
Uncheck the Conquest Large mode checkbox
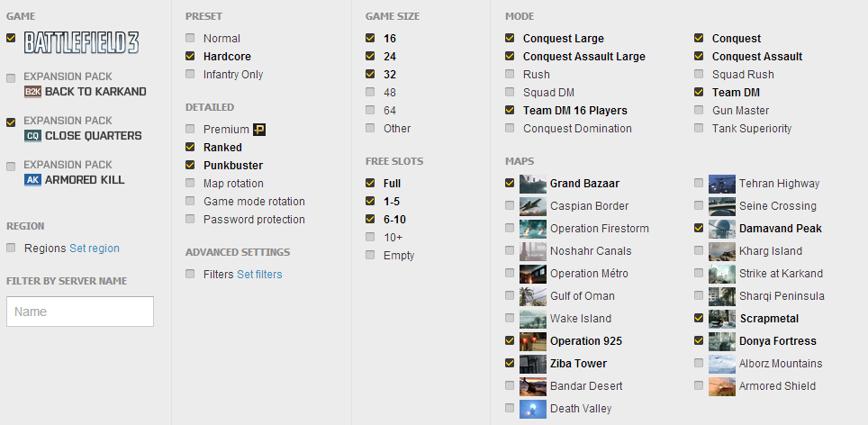point(510,38)
